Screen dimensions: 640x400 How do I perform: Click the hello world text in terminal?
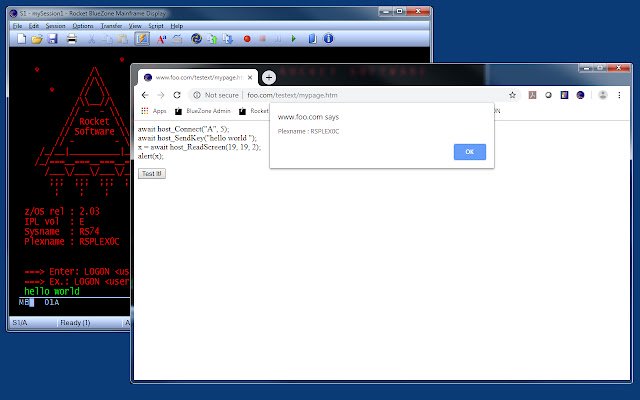pos(52,291)
